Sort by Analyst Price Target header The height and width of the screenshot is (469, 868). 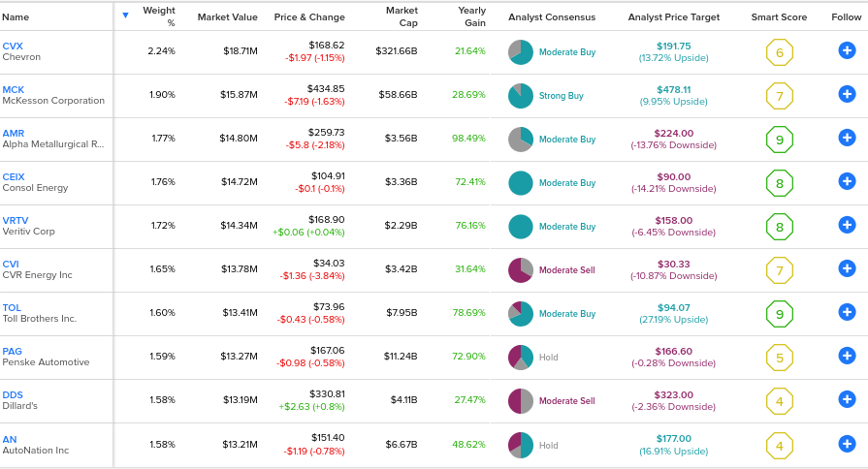coord(674,17)
